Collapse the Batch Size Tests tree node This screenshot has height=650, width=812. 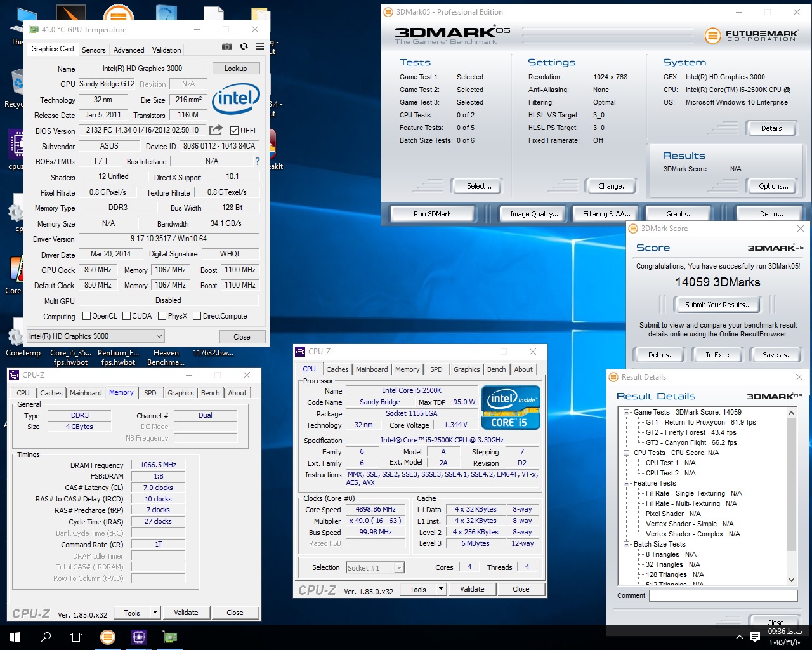627,544
